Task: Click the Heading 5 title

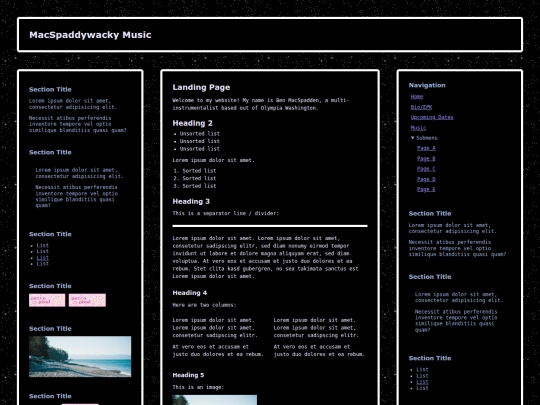Action: (188, 375)
